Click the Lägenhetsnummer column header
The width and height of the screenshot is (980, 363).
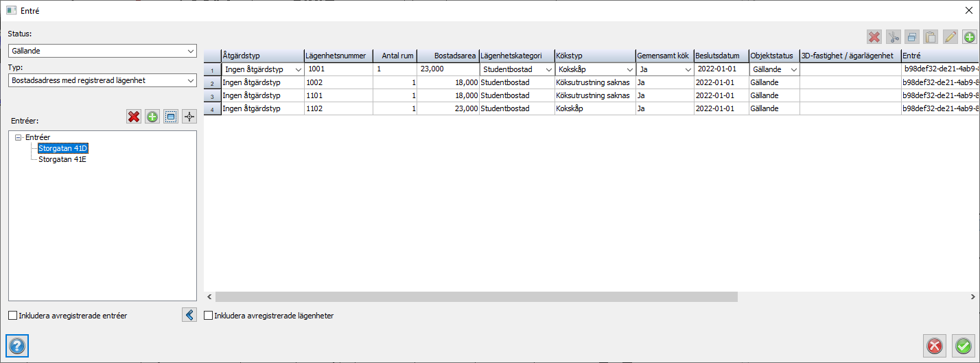339,56
